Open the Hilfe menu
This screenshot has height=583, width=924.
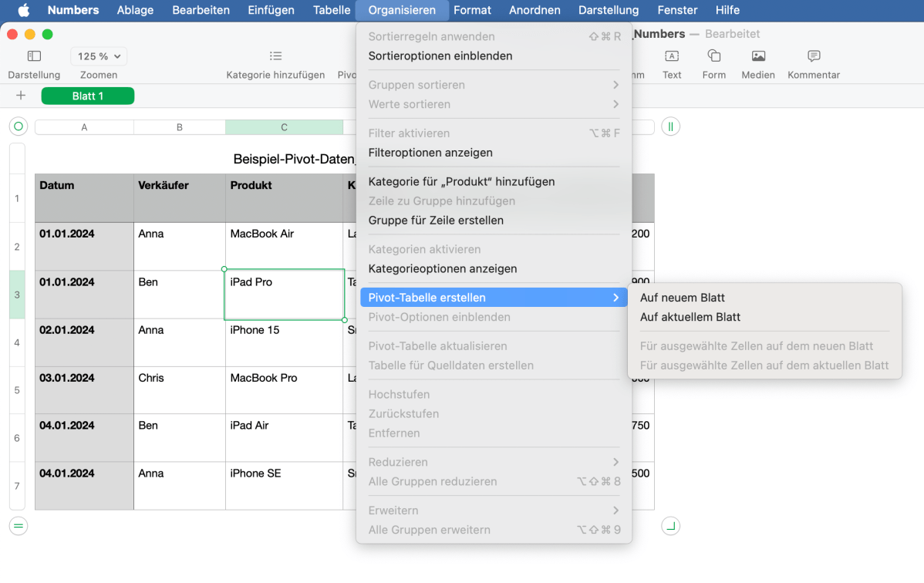pos(727,10)
